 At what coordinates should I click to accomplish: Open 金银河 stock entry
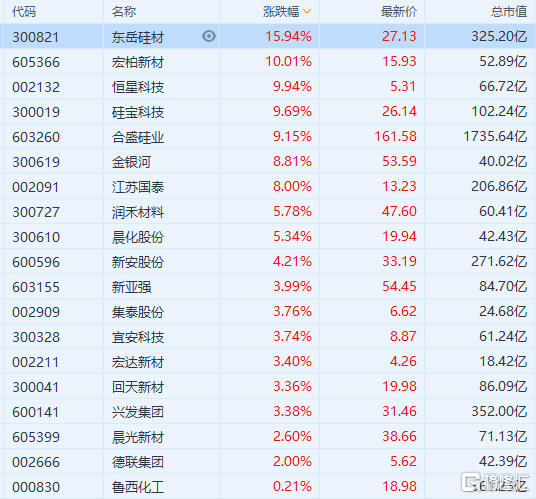131,162
